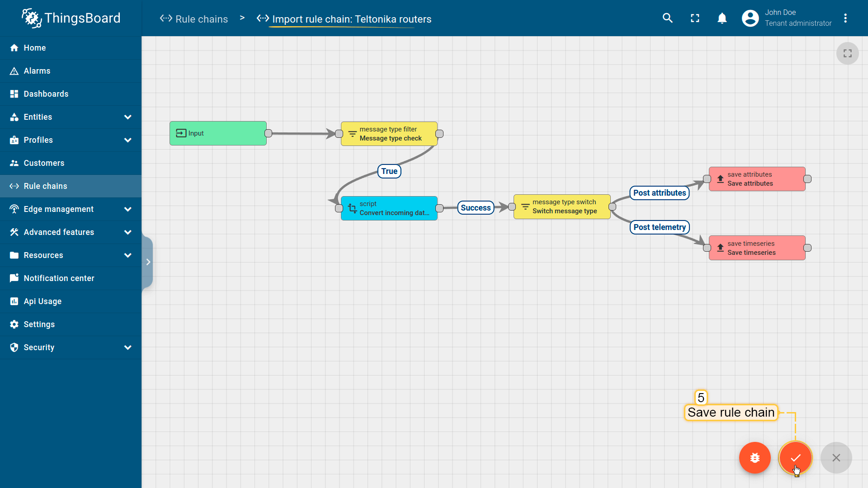Open Dashboards from the sidebar
Screen dimensions: 868x488
[x=46, y=94]
